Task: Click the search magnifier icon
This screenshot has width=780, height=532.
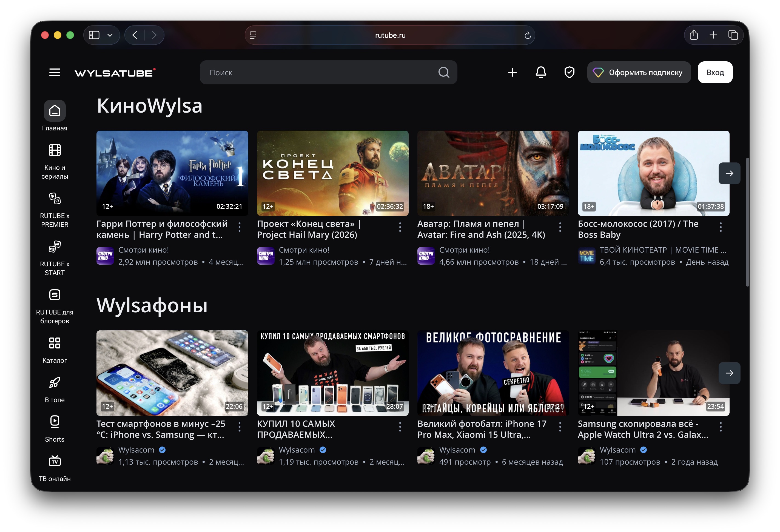Action: pos(444,72)
